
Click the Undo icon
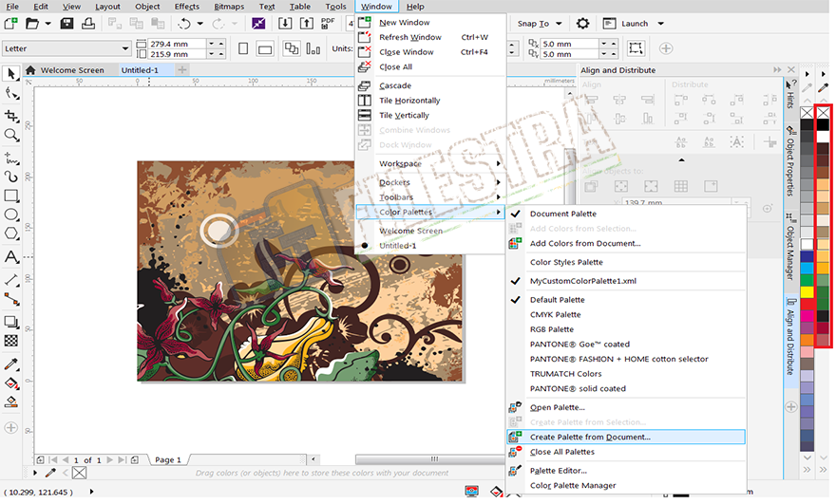184,24
